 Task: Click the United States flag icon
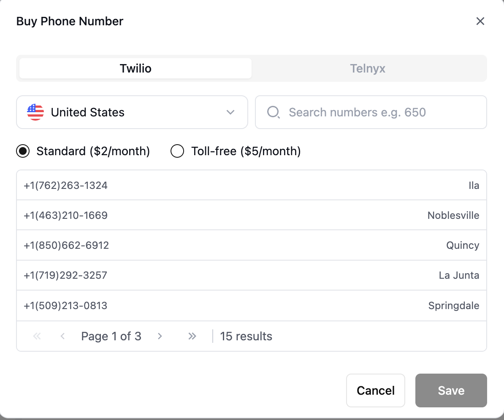point(35,113)
